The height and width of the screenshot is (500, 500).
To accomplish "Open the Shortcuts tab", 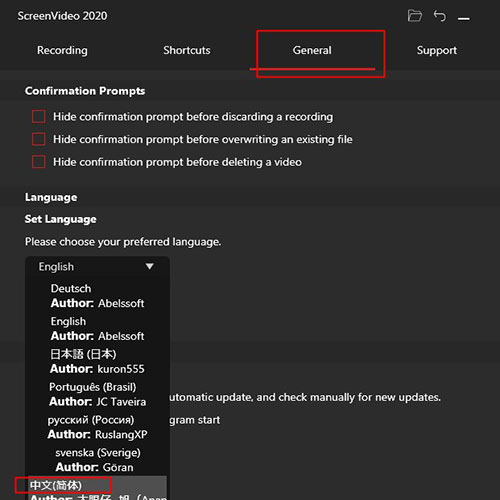I will 187,50.
